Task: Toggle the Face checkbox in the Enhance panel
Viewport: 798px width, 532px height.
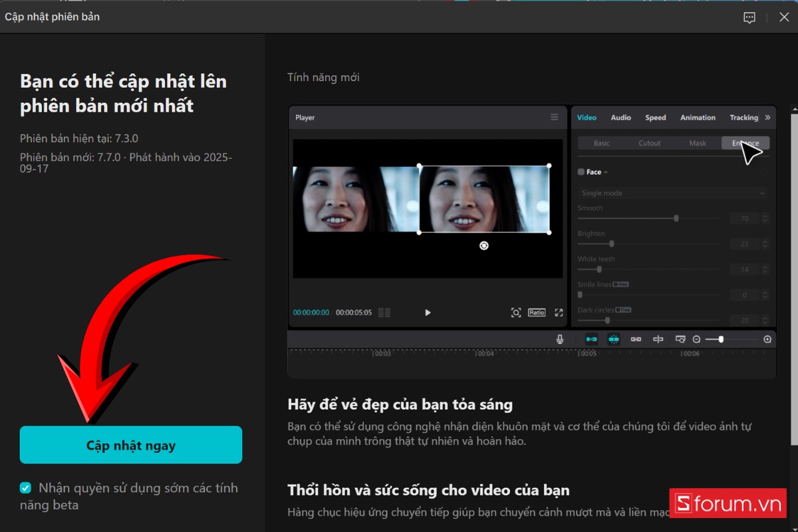Action: pos(580,172)
